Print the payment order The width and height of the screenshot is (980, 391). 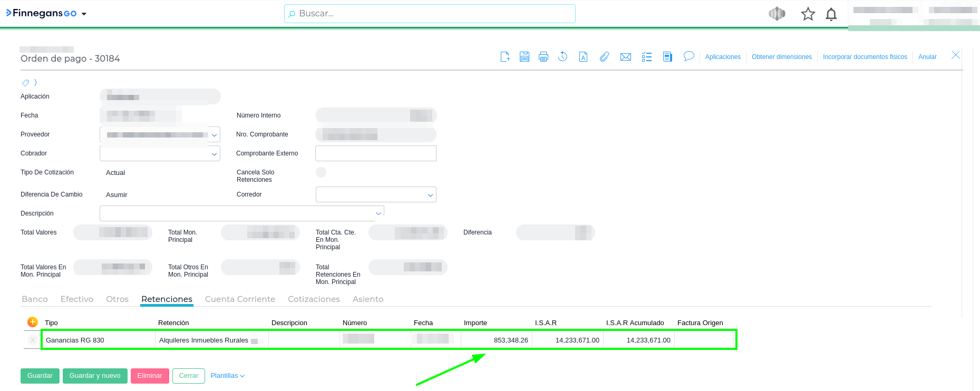pos(544,57)
